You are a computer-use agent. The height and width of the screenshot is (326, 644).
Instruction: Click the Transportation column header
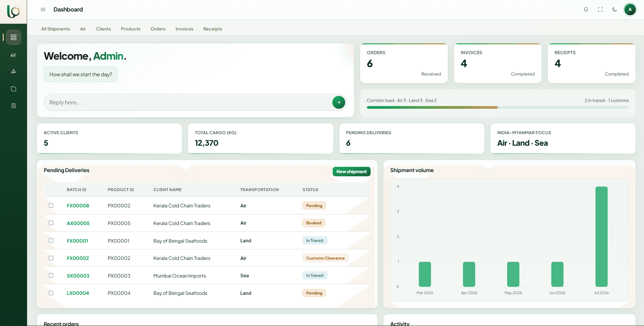coord(259,190)
